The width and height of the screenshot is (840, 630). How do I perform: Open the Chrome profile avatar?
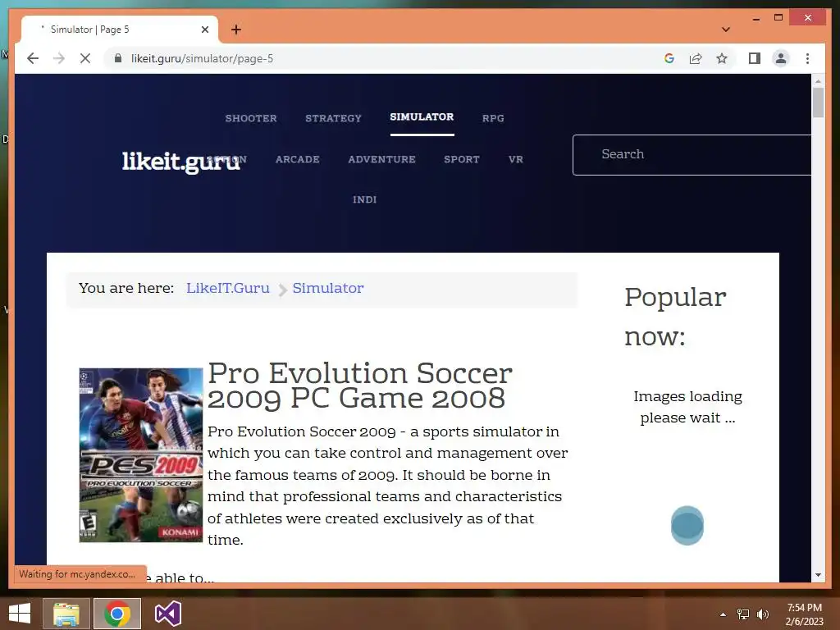click(x=781, y=58)
